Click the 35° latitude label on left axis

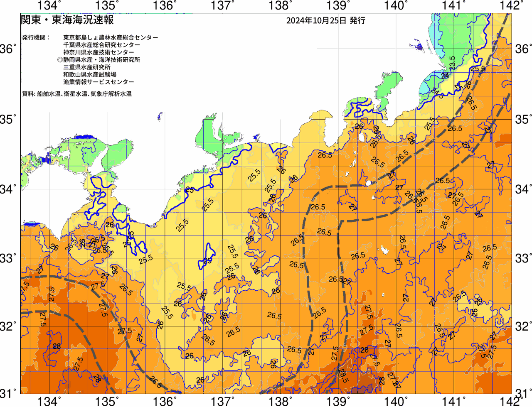pyautogui.click(x=8, y=120)
